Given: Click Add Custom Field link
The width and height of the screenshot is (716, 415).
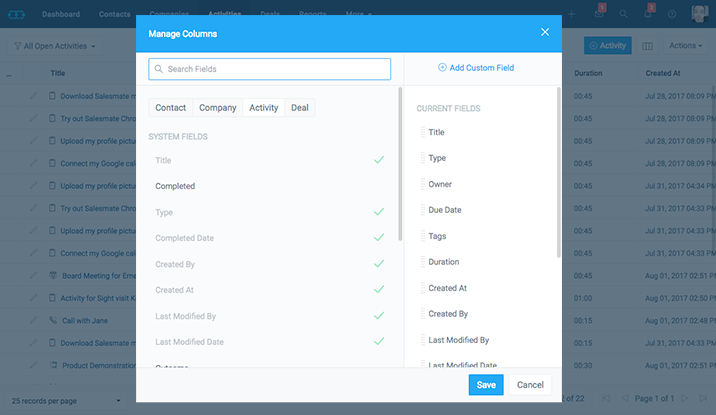Looking at the screenshot, I should click(481, 68).
